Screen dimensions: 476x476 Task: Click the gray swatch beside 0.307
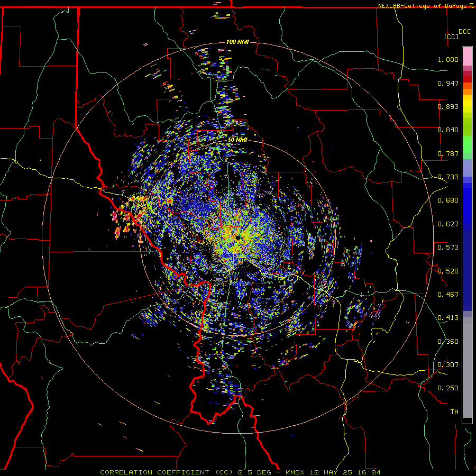pos(467,365)
